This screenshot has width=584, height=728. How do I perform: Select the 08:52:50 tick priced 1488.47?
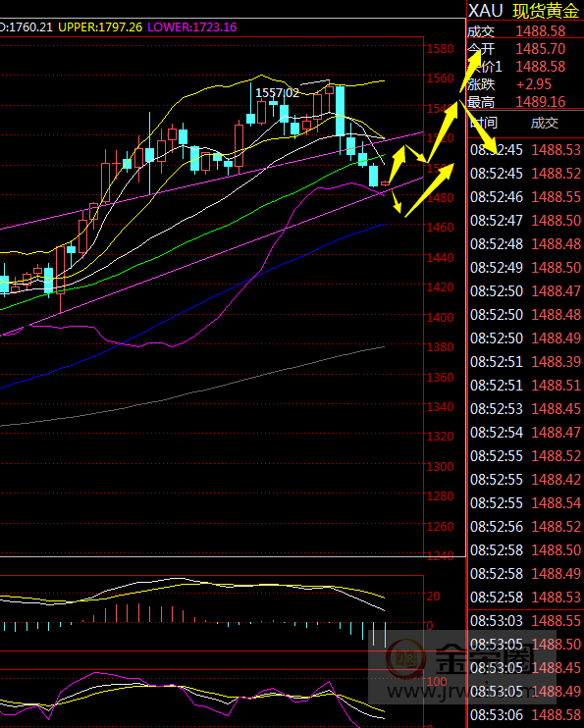coord(497,291)
